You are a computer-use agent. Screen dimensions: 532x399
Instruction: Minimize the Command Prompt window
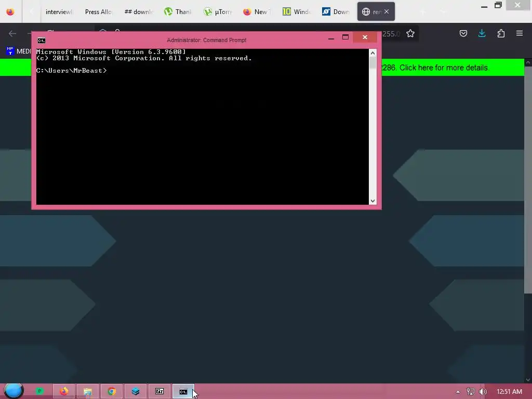(x=331, y=37)
